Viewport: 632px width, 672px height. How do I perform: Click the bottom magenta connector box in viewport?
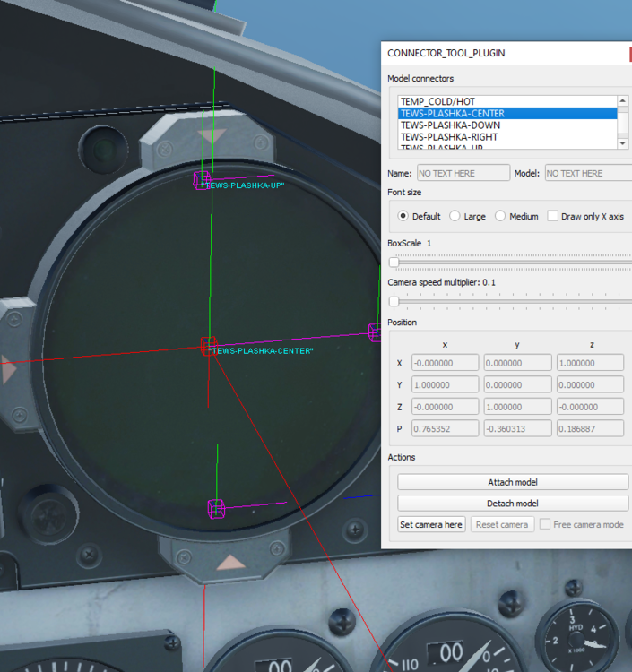(x=216, y=508)
